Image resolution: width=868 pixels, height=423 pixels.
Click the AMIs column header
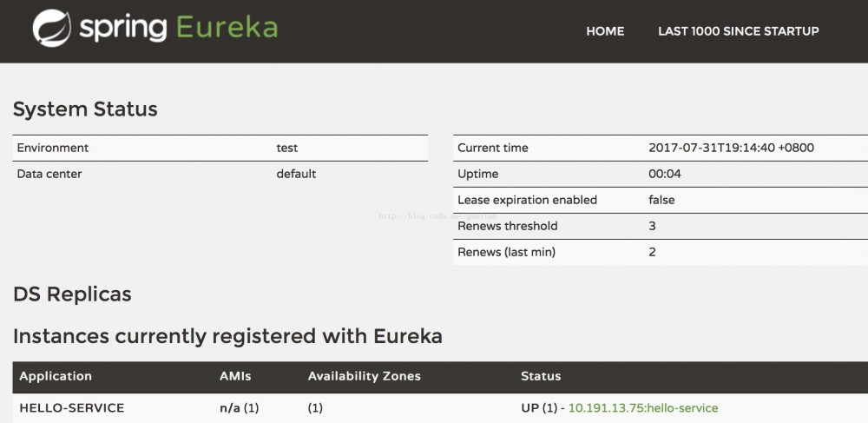[235, 376]
